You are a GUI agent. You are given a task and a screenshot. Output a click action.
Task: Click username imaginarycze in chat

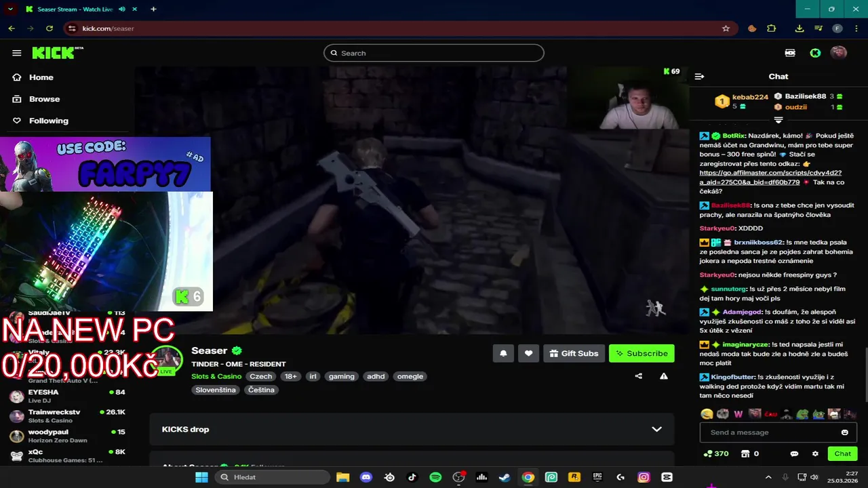[746, 344]
